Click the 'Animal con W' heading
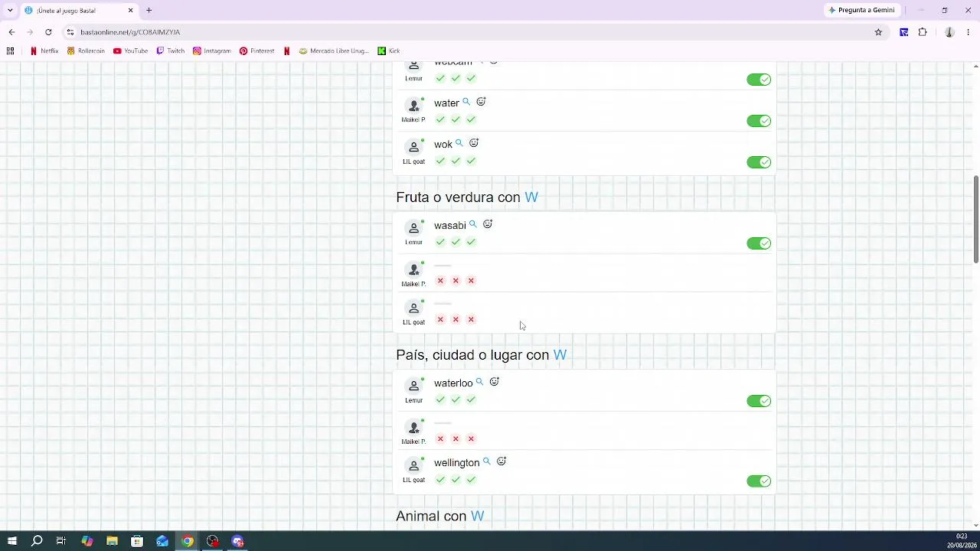This screenshot has width=980, height=551. pyautogui.click(x=440, y=517)
